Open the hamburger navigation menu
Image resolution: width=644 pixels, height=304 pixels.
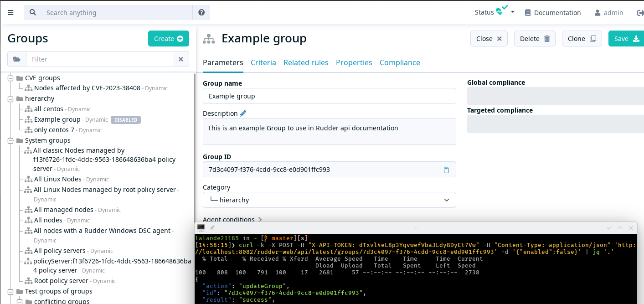click(10, 13)
